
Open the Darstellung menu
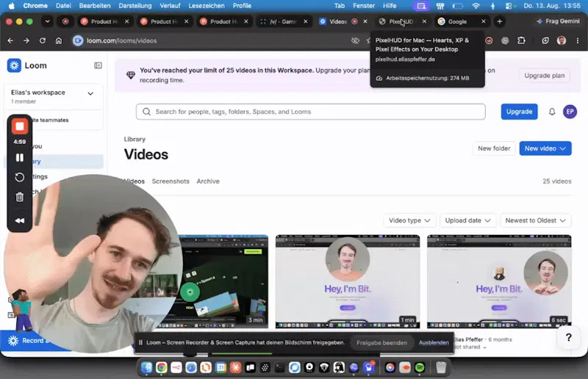(x=135, y=6)
